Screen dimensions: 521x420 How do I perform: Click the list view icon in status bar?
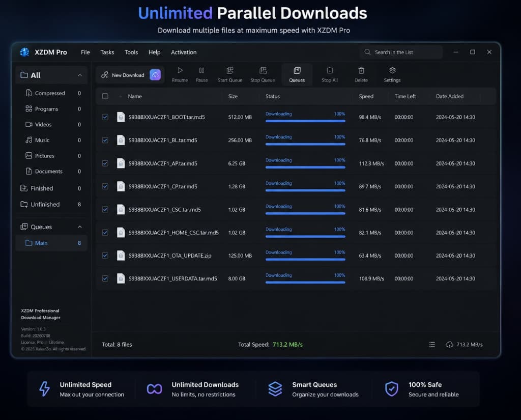tap(431, 345)
